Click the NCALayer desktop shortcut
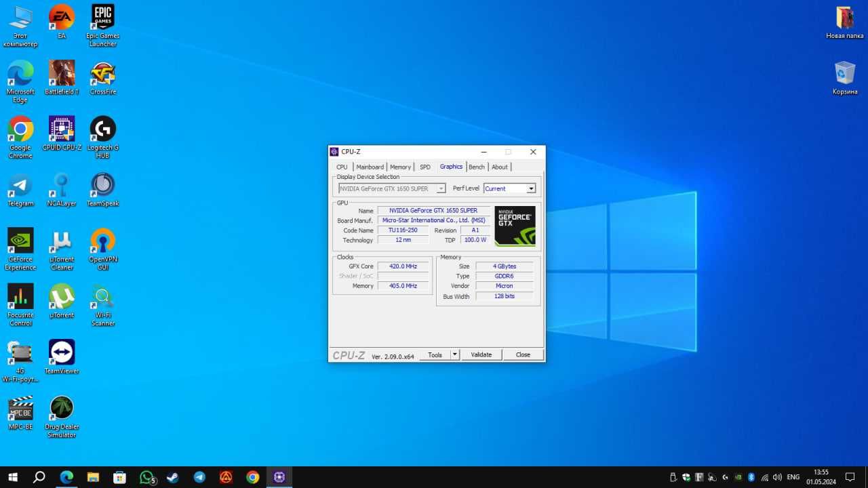868x488 pixels. click(x=62, y=190)
